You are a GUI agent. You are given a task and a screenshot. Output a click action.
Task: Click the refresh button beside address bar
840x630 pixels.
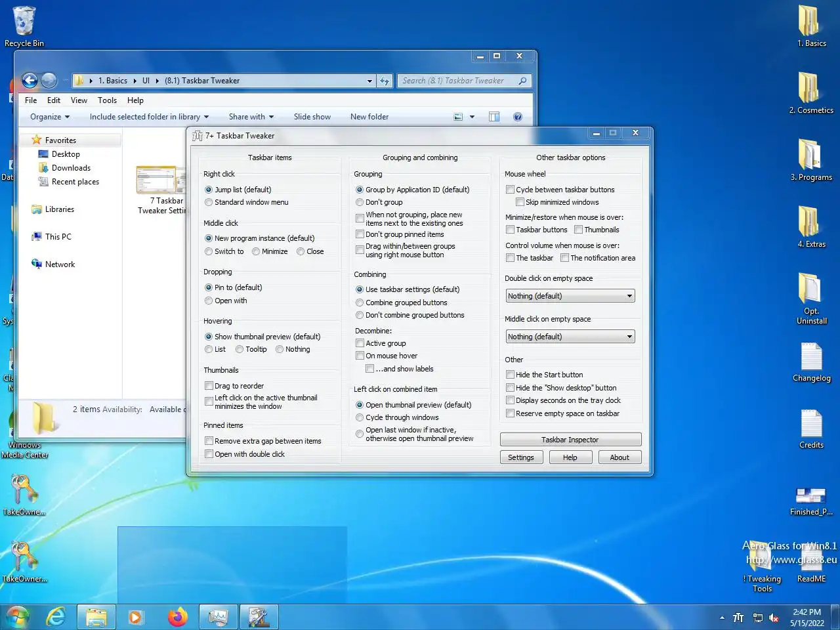coord(385,81)
